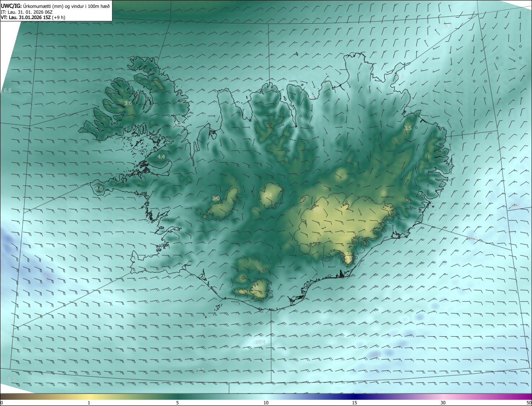Click the map value "4.4"
The width and height of the screenshot is (532, 406).
pos(161,157)
